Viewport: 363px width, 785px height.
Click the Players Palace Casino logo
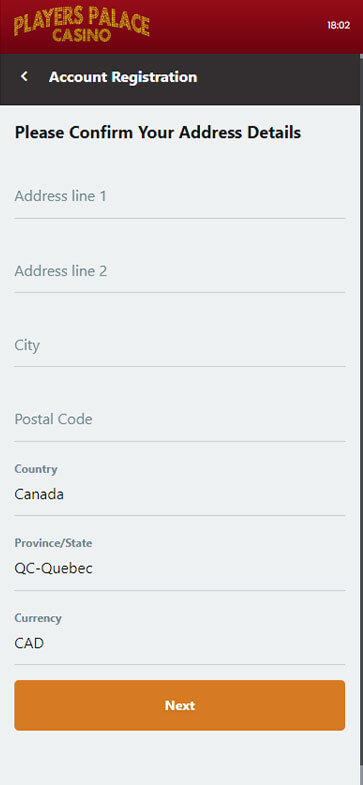pyautogui.click(x=82, y=26)
